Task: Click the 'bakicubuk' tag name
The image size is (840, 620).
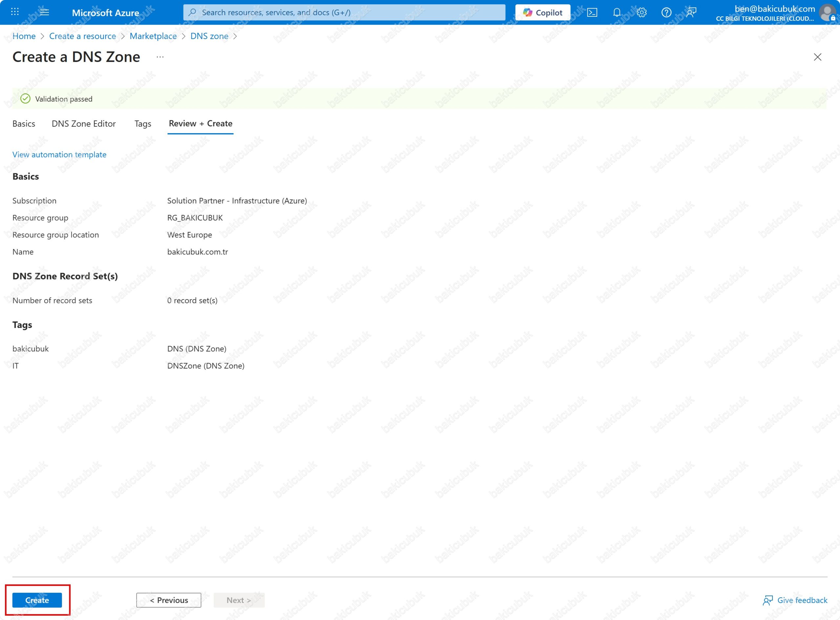Action: click(31, 348)
